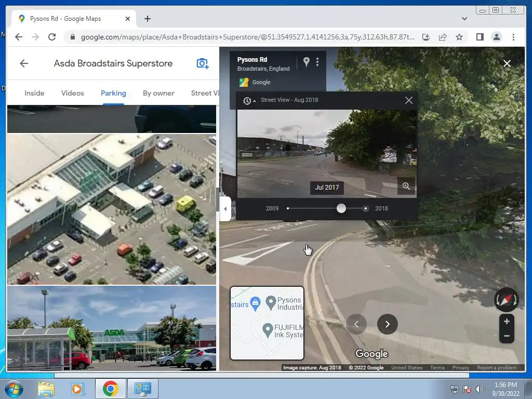Viewport: 532px width, 399px height.
Task: Open the partially visible top parking photo
Action: coord(112,119)
